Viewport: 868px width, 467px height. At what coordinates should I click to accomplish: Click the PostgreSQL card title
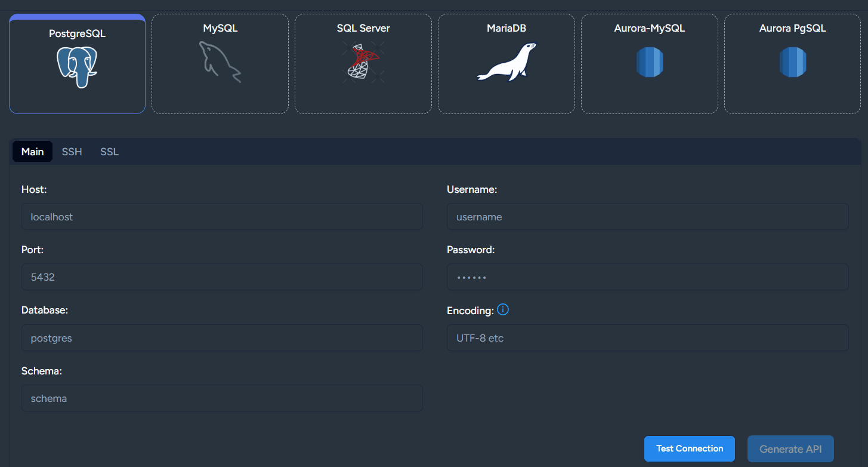pos(77,34)
